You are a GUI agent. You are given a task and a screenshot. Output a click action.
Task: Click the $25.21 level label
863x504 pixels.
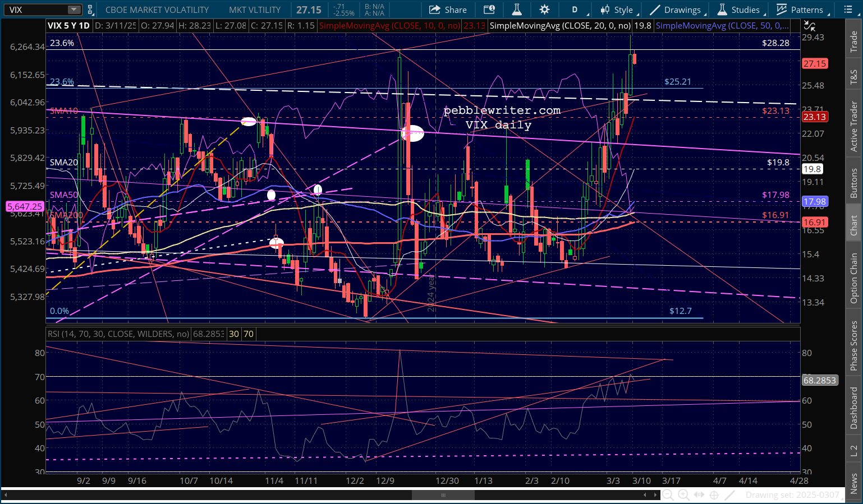[x=678, y=81]
